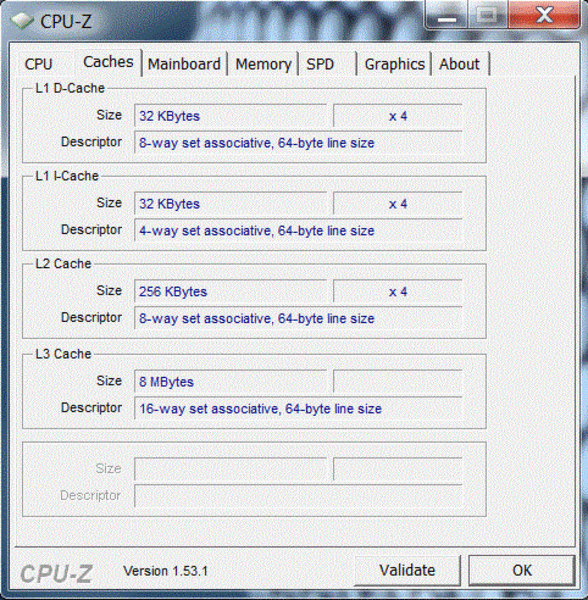Click the L1 D-Cache group label

(x=70, y=88)
